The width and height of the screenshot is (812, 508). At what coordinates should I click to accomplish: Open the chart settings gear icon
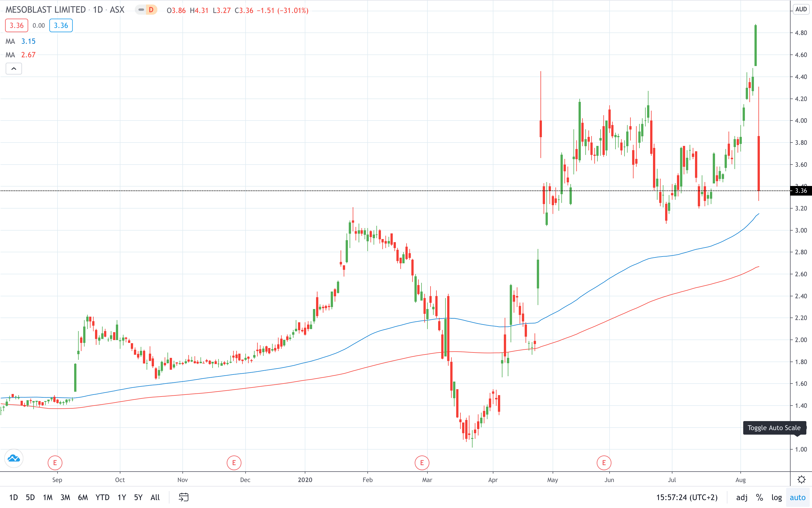pyautogui.click(x=801, y=479)
